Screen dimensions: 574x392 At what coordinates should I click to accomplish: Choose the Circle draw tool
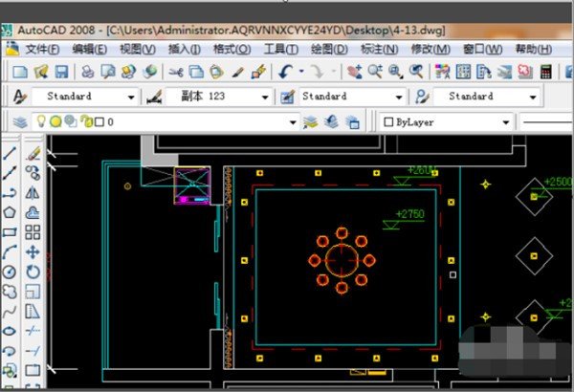coord(10,272)
